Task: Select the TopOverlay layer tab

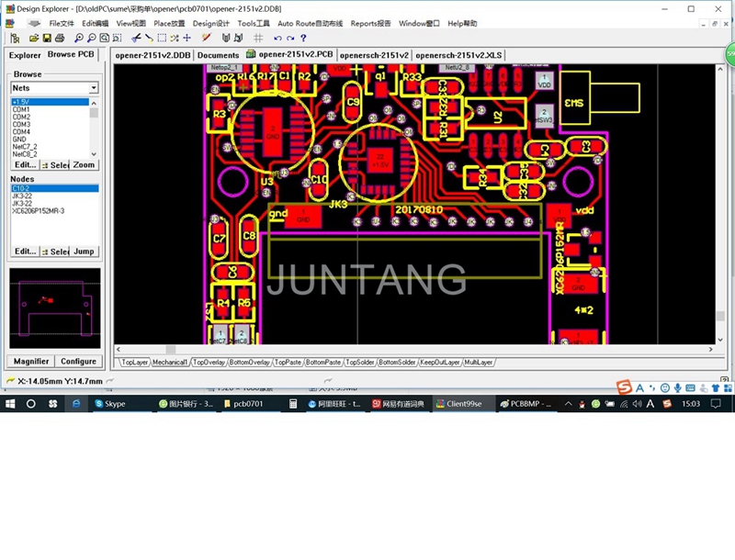Action: click(x=209, y=363)
